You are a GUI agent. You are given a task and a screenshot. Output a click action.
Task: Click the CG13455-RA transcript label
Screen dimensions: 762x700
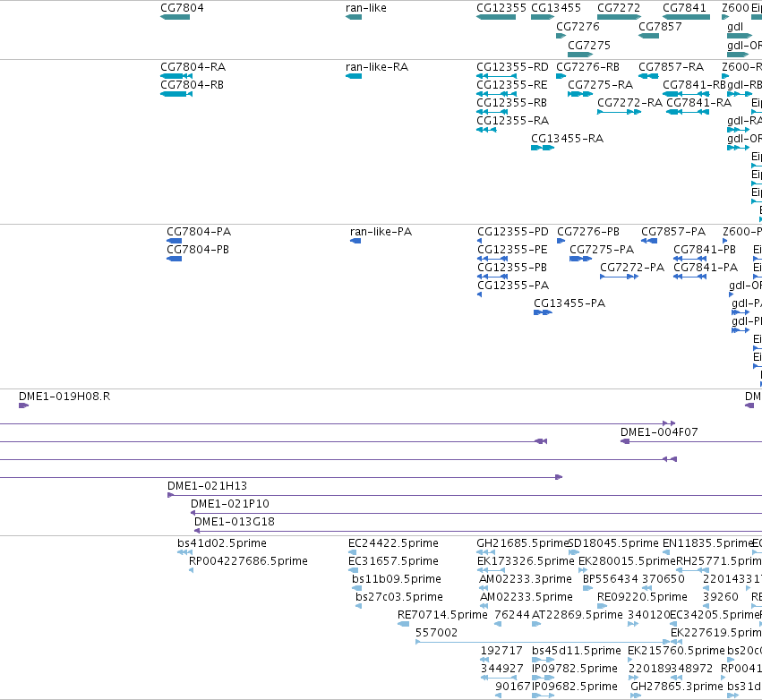coord(567,139)
